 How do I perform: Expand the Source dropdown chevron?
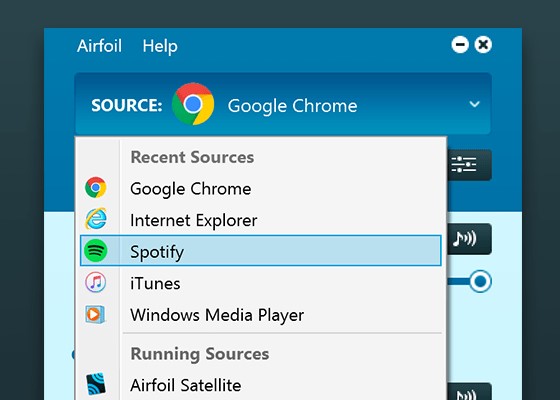pyautogui.click(x=474, y=104)
